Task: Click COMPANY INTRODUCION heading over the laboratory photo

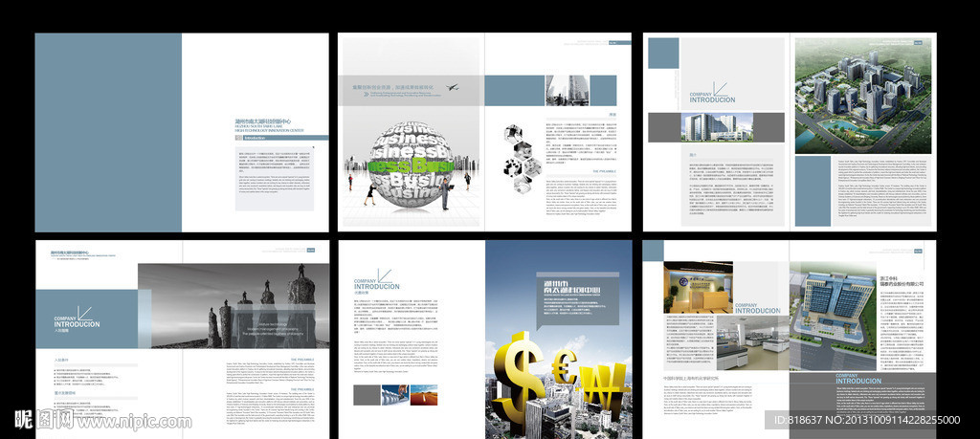Action: pyautogui.click(x=757, y=308)
